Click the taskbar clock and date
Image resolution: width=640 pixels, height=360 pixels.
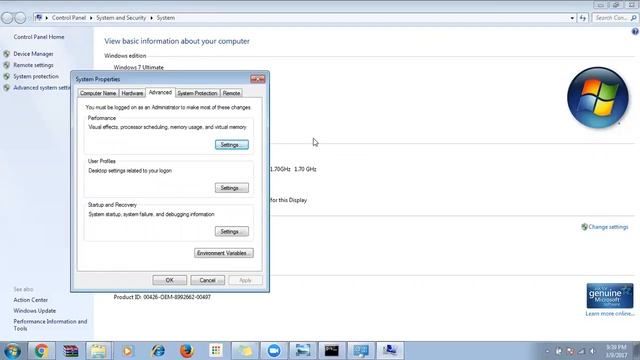pos(616,351)
